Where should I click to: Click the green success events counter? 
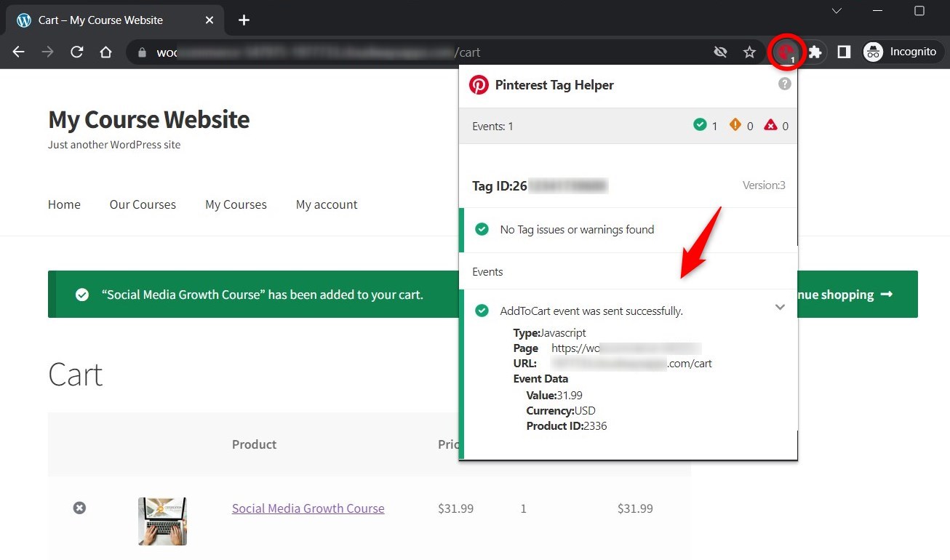click(x=700, y=125)
